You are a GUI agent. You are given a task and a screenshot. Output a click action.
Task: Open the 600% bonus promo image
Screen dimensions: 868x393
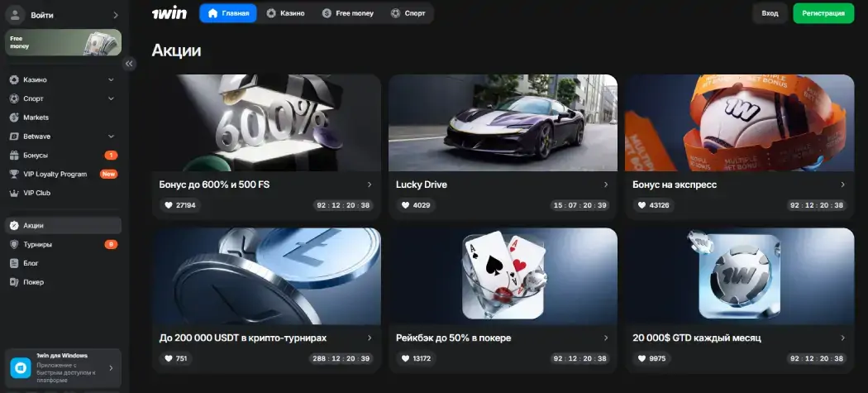coord(266,123)
